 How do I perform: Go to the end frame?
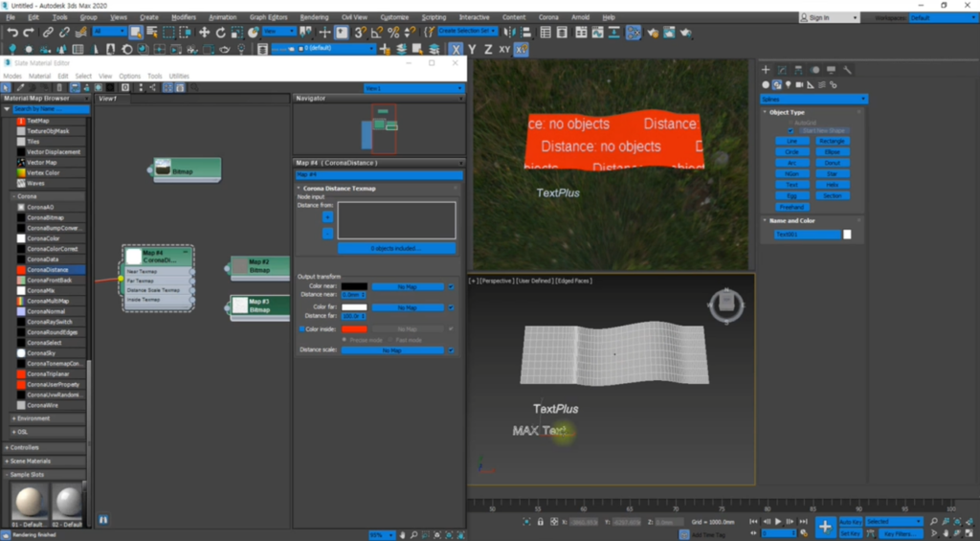coord(803,522)
